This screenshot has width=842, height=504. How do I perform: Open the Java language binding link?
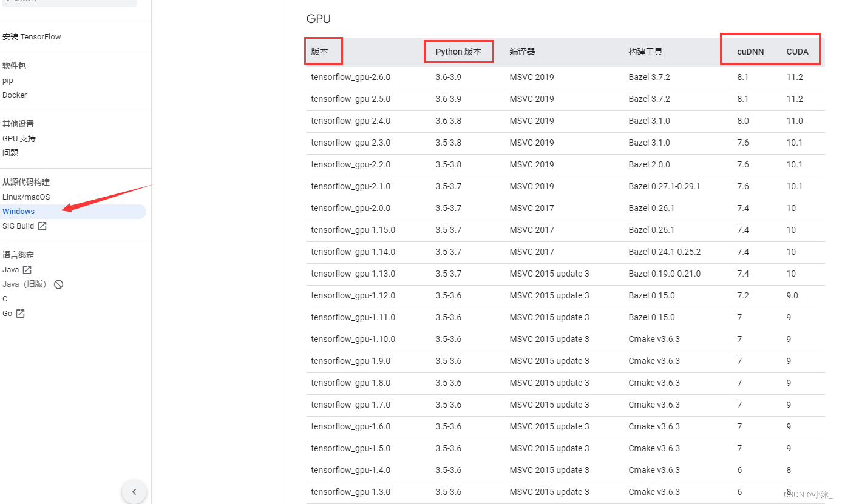click(10, 270)
